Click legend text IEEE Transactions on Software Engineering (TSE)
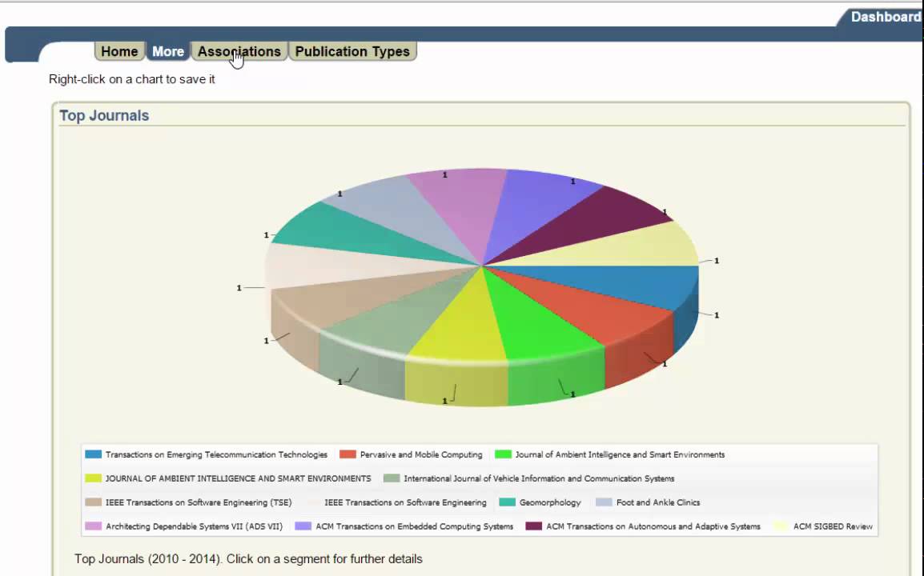The width and height of the screenshot is (924, 576). [199, 502]
